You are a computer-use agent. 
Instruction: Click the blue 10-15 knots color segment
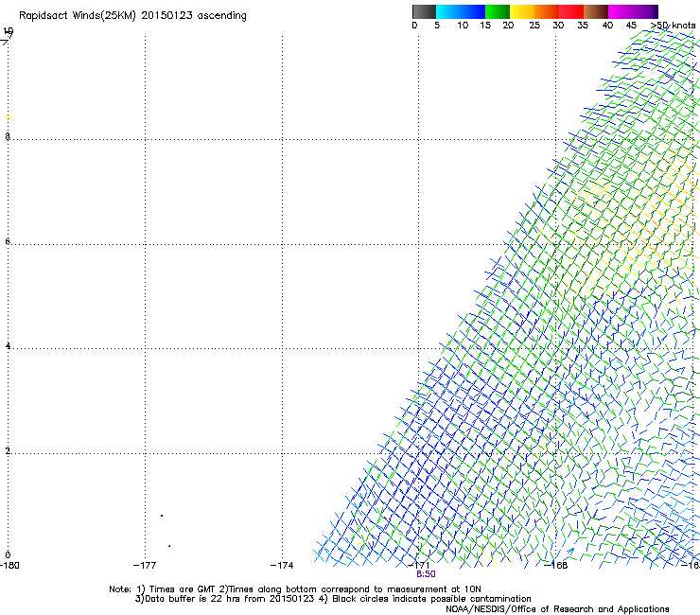coord(473,11)
